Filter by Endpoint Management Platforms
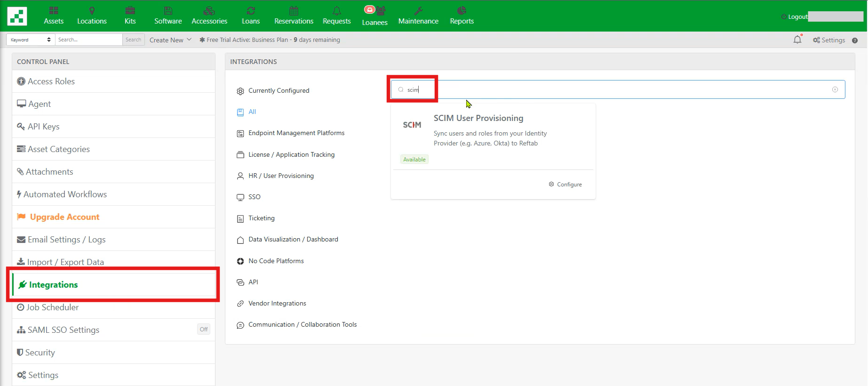Viewport: 868px width, 386px height. tap(290, 133)
